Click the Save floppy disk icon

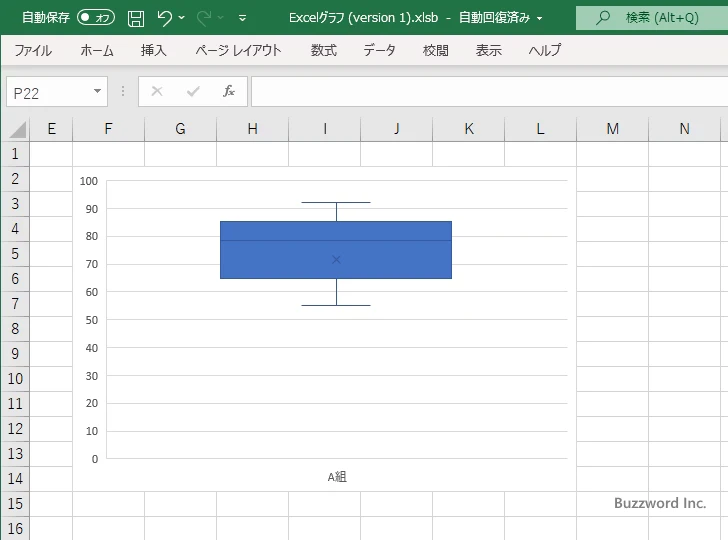tap(136, 18)
